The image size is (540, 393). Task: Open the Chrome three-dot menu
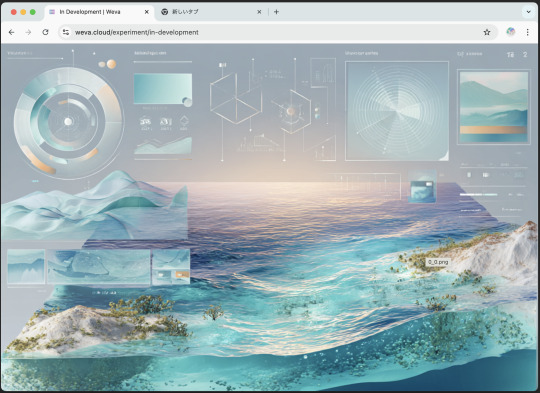(x=528, y=32)
